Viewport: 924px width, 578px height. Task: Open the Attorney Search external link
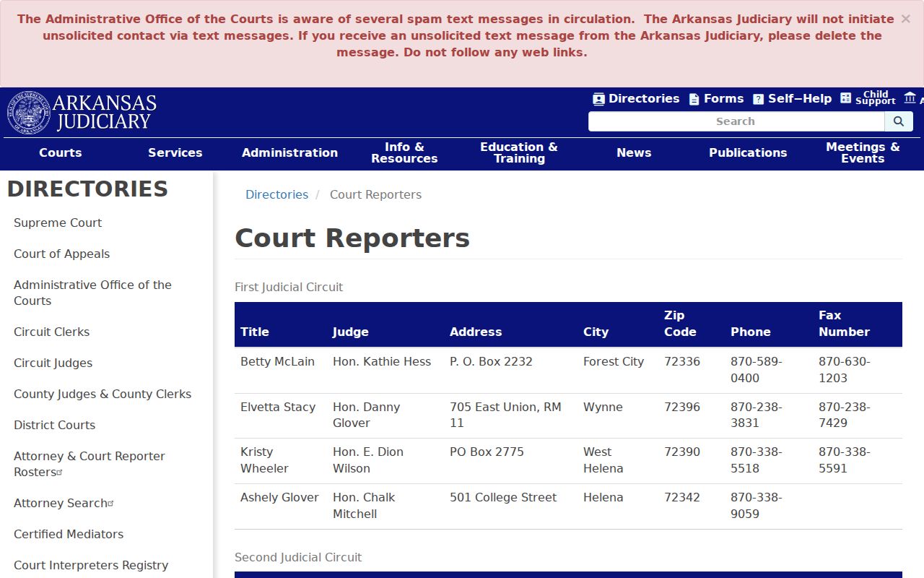point(64,503)
